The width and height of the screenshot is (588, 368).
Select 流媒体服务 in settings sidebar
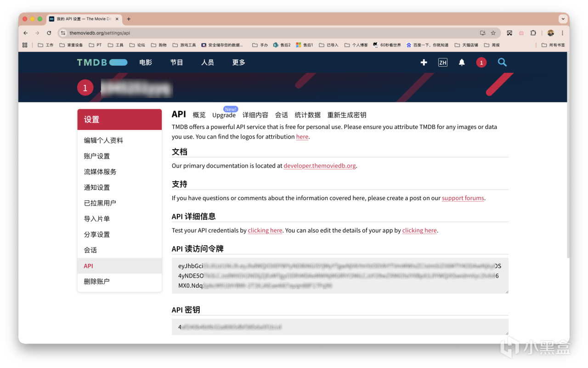119,172
